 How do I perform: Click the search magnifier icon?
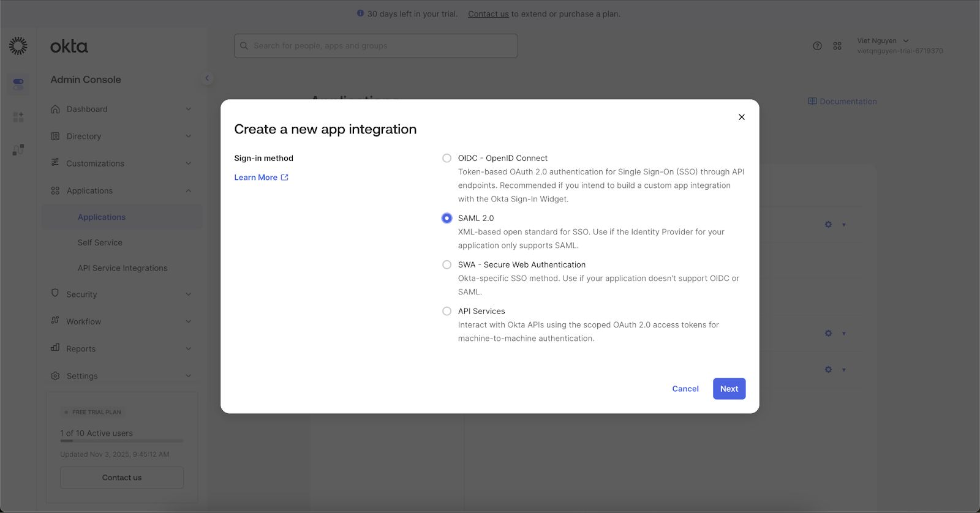tap(244, 46)
